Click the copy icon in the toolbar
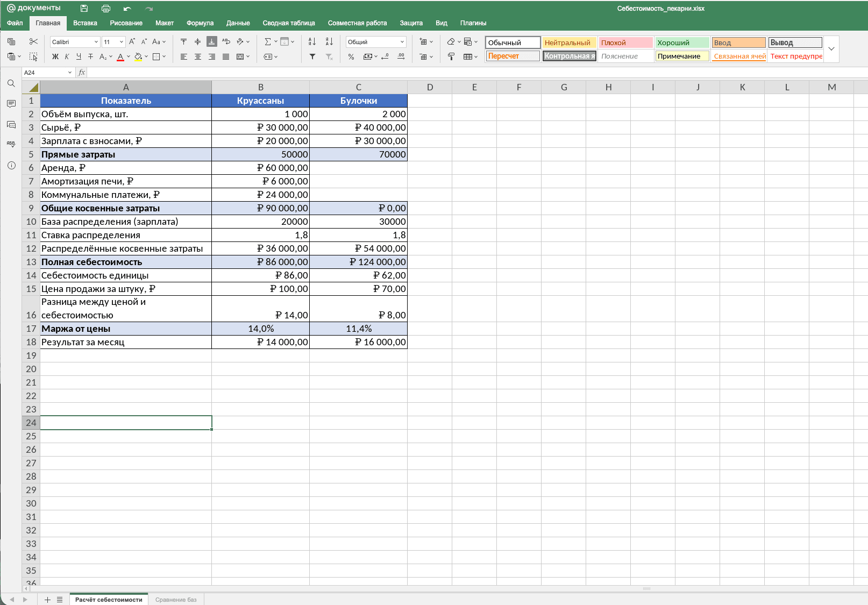 pos(11,41)
